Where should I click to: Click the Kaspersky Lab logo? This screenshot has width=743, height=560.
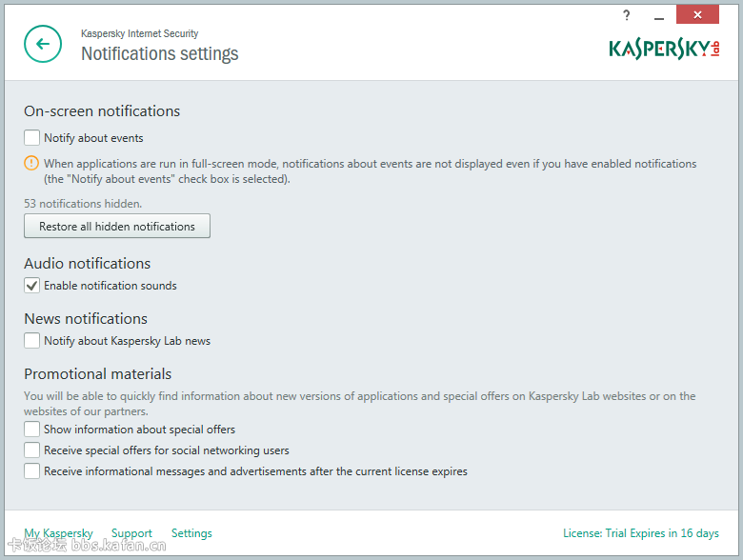[x=664, y=49]
